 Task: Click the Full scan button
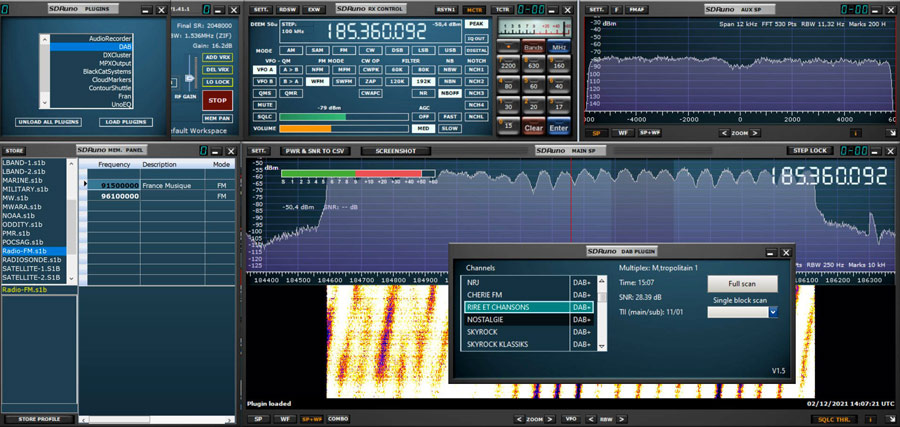pyautogui.click(x=742, y=284)
